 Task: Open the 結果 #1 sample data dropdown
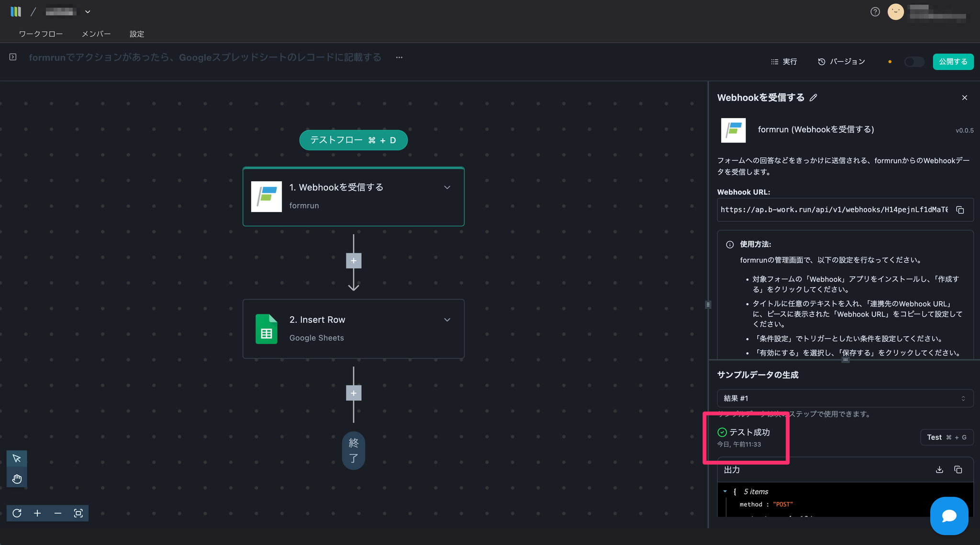point(845,398)
